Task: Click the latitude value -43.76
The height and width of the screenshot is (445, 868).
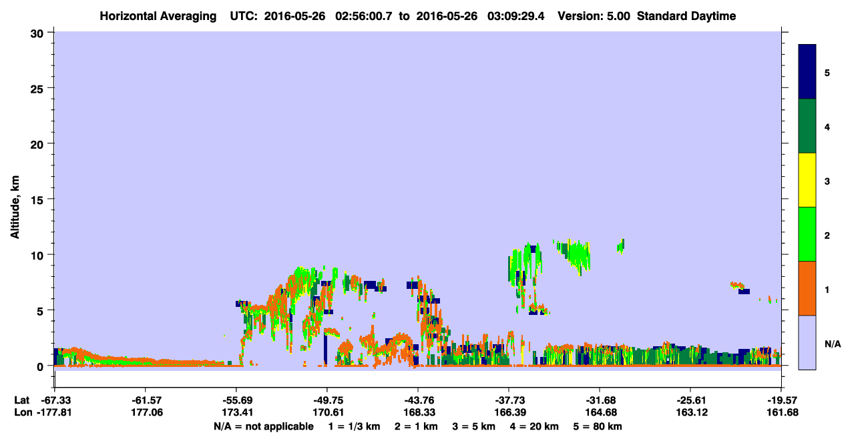Action: pyautogui.click(x=419, y=400)
